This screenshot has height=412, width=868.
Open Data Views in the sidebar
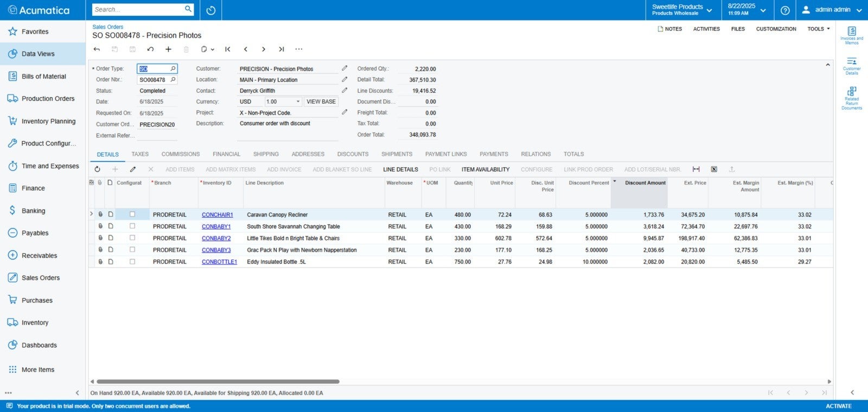tap(42, 54)
